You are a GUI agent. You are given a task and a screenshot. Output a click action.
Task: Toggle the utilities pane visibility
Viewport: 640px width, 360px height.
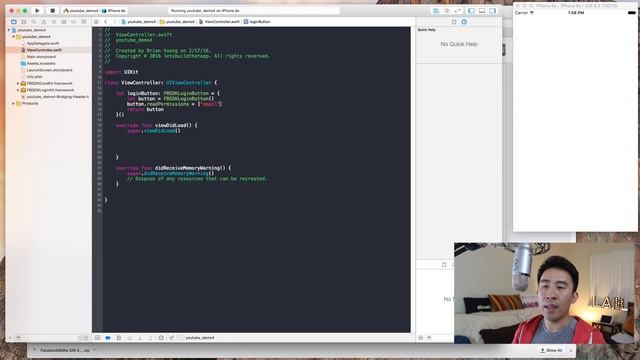[x=493, y=11]
